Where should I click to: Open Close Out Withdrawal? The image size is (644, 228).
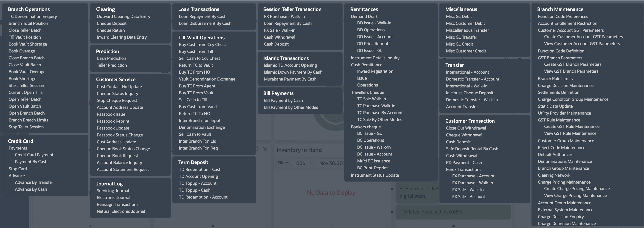[466, 128]
